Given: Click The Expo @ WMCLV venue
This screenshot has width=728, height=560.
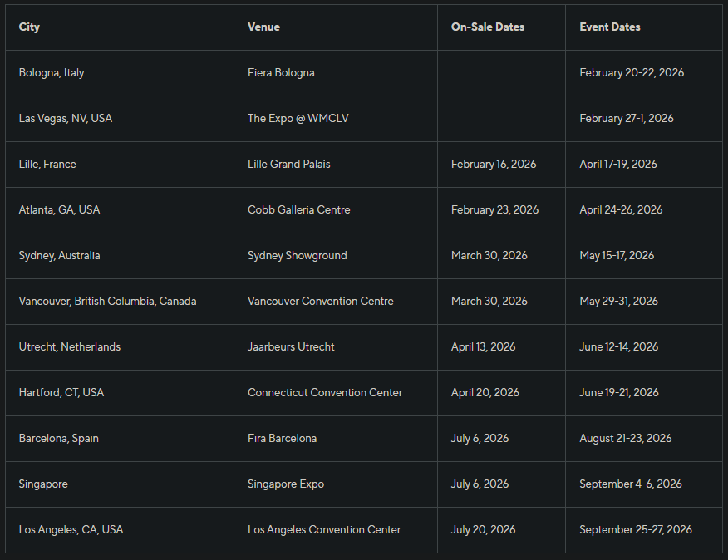Looking at the screenshot, I should (x=298, y=118).
